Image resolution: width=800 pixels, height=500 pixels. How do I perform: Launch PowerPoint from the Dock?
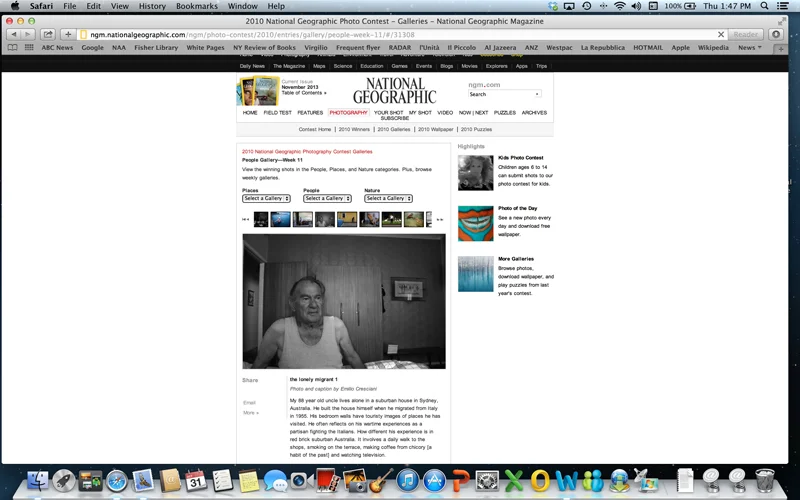coord(461,481)
